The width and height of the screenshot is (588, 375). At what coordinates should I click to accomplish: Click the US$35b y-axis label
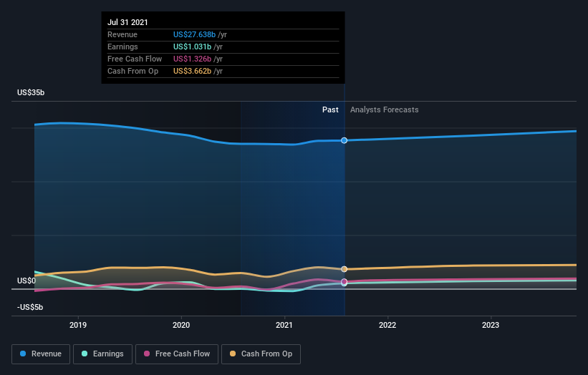click(32, 93)
